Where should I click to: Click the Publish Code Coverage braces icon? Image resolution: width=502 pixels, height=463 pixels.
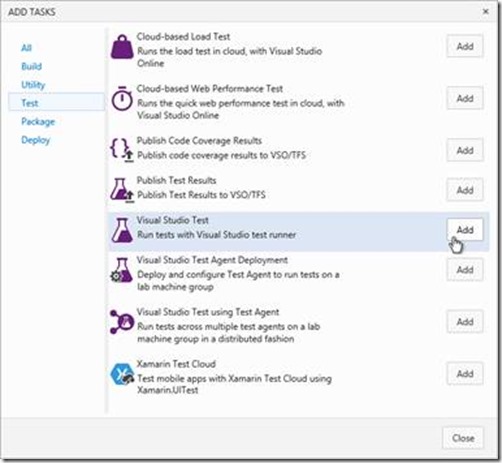[x=122, y=150]
